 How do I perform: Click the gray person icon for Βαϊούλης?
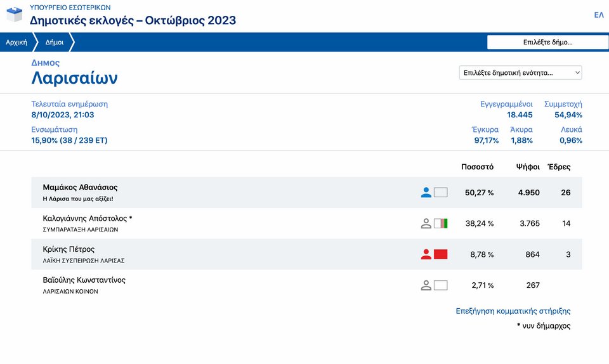[426, 285]
